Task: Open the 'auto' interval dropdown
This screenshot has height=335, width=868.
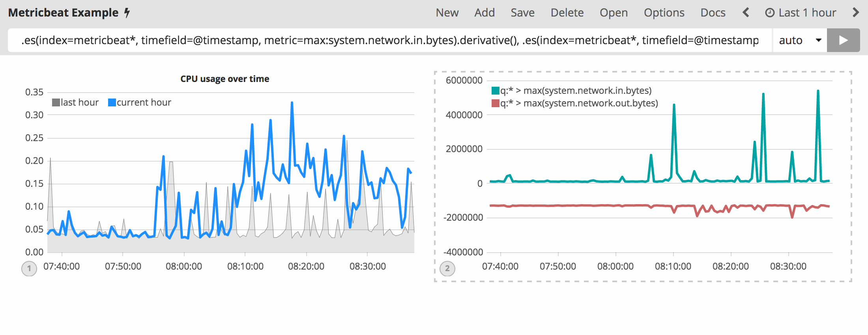Action: pos(799,40)
